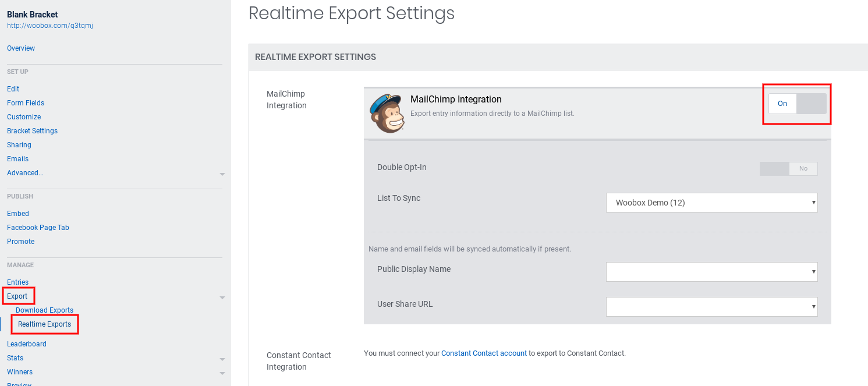
Task: Expand the Stats section arrow
Action: tap(222, 359)
